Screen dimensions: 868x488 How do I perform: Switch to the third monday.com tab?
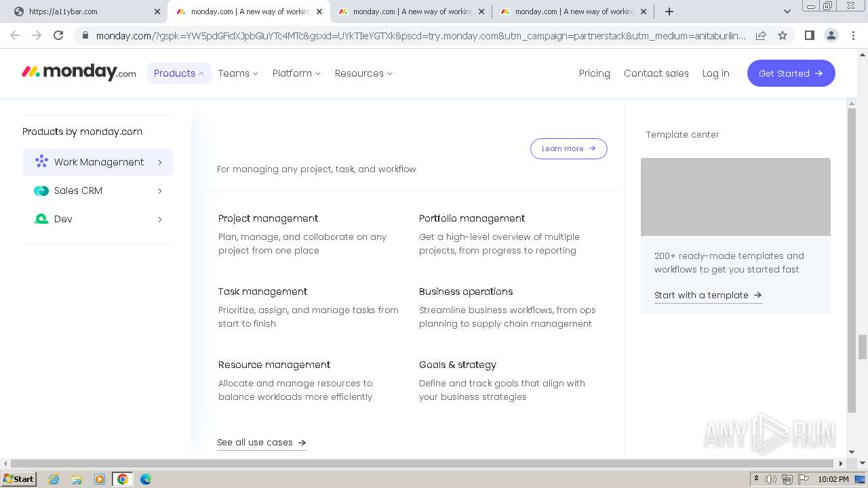pos(411,12)
